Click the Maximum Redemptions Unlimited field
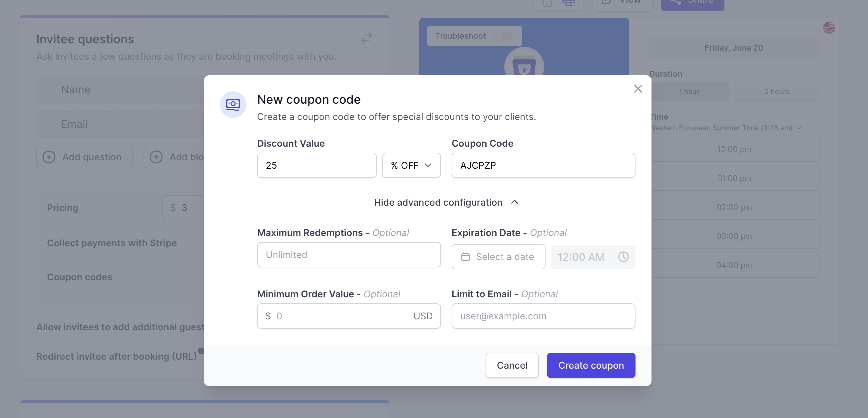Viewport: 868px width, 418px height. point(349,255)
